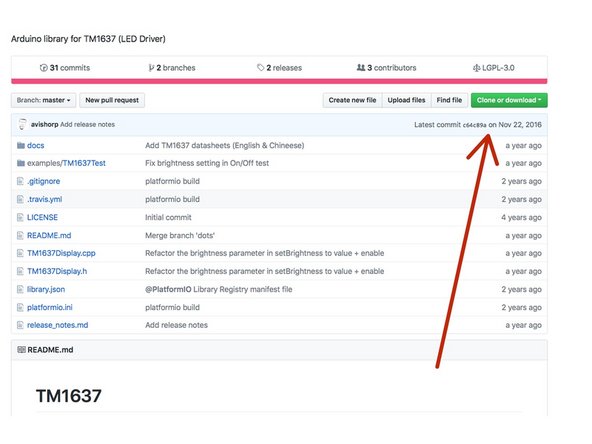
Task: Open the TM1637Display.h file link
Action: coord(57,271)
